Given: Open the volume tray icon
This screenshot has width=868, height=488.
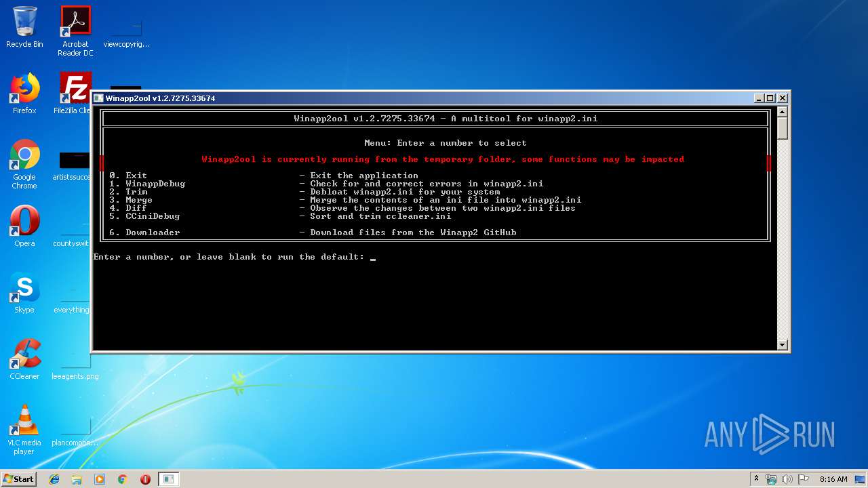Looking at the screenshot, I should (x=787, y=479).
